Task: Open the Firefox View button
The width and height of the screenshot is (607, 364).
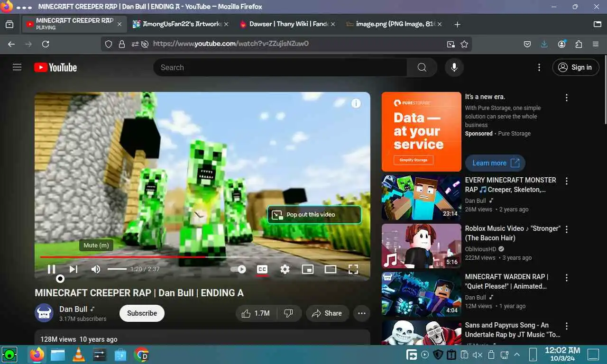Action: pos(9,24)
